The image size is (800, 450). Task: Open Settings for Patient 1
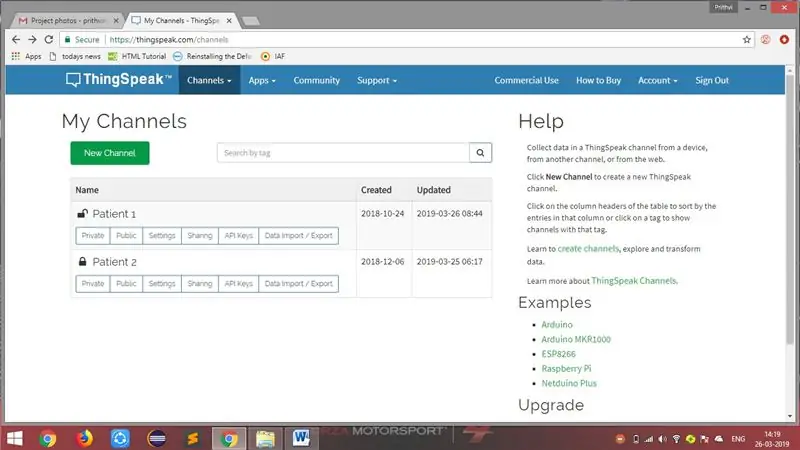pyautogui.click(x=162, y=236)
